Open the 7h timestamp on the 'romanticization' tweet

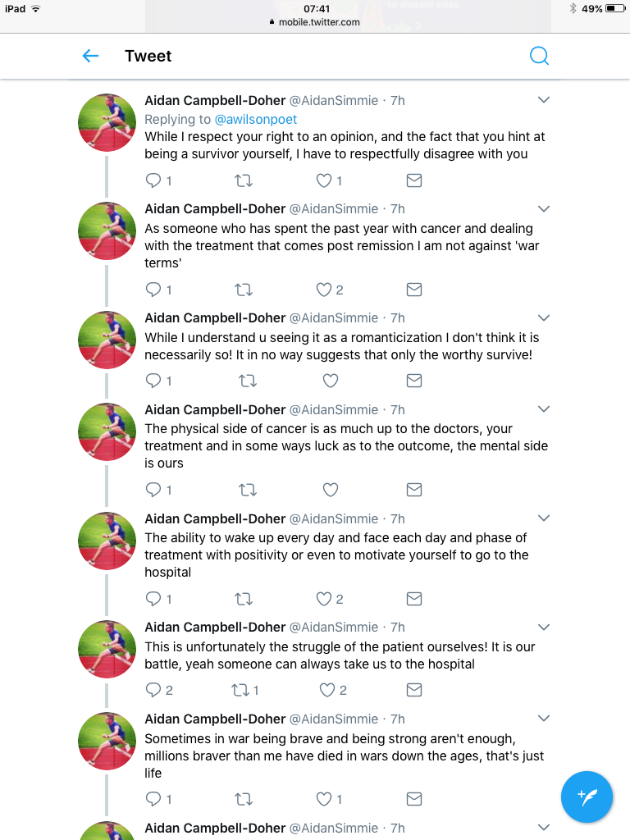tap(398, 317)
